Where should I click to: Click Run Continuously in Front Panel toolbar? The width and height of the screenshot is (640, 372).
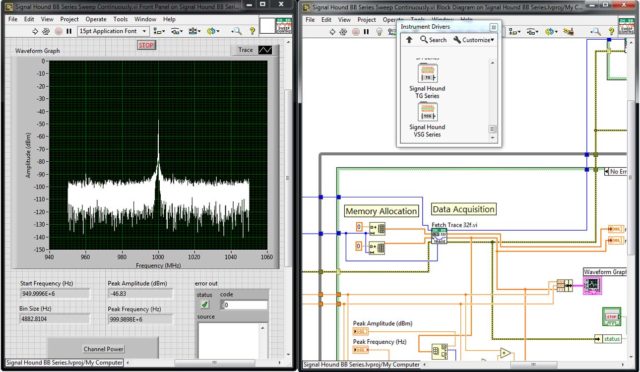click(46, 31)
